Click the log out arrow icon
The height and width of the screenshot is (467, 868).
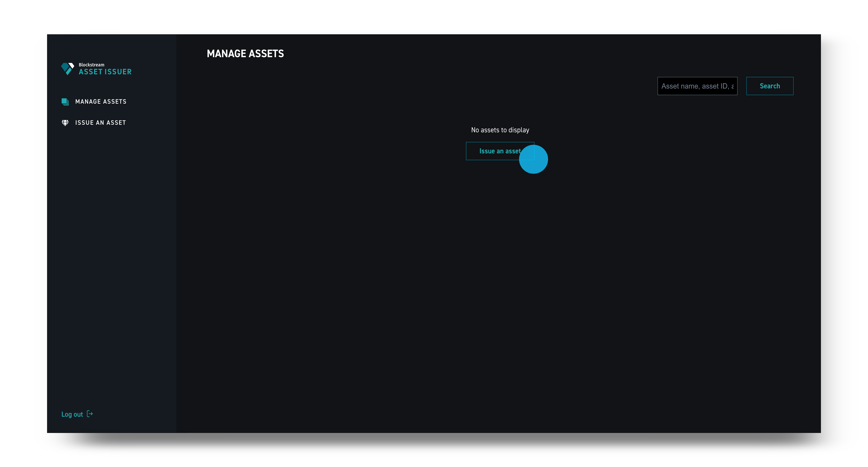click(90, 414)
